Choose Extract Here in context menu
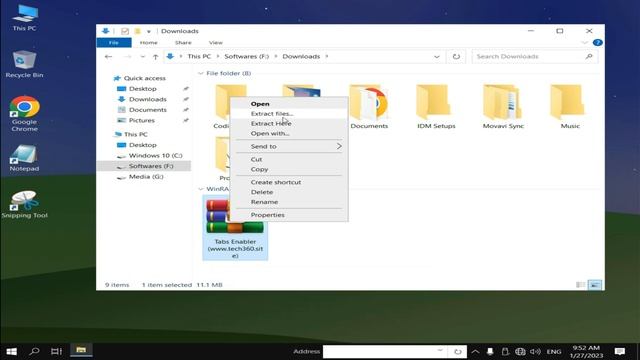Image resolution: width=640 pixels, height=360 pixels. coord(289,123)
